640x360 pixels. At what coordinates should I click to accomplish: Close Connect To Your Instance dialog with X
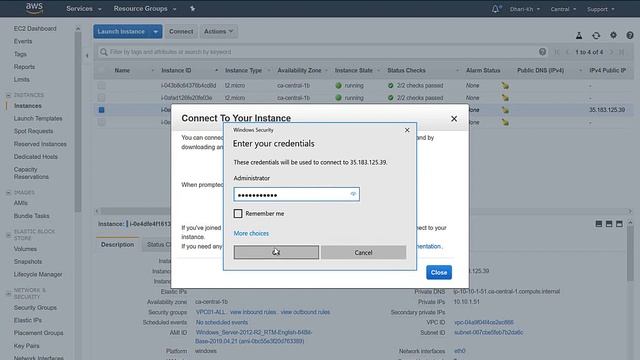coord(454,119)
